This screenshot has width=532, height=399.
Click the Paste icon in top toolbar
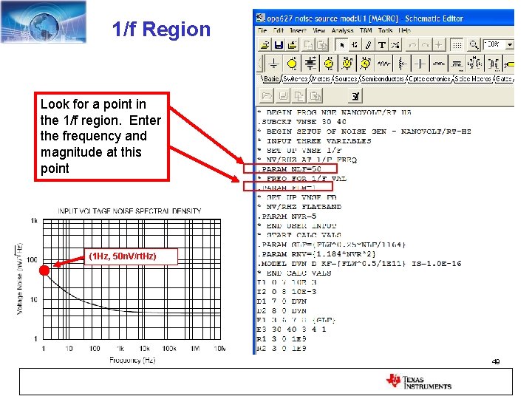pos(322,44)
